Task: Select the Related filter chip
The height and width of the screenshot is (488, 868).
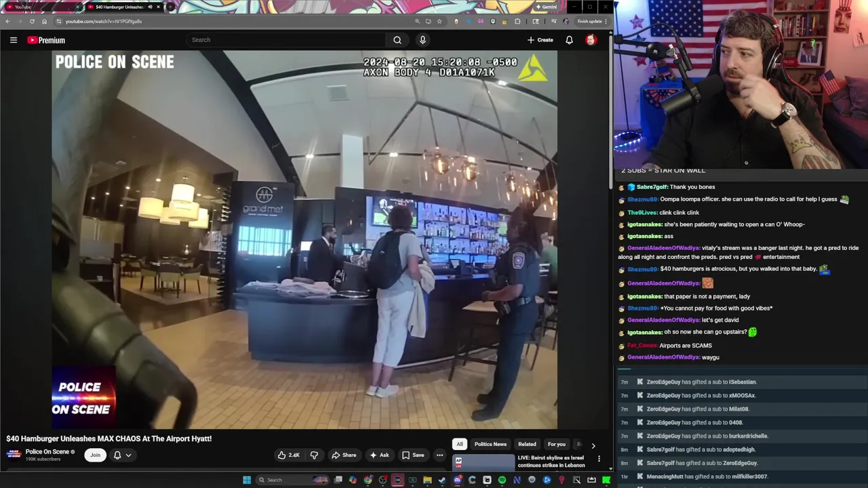Action: pyautogui.click(x=527, y=444)
